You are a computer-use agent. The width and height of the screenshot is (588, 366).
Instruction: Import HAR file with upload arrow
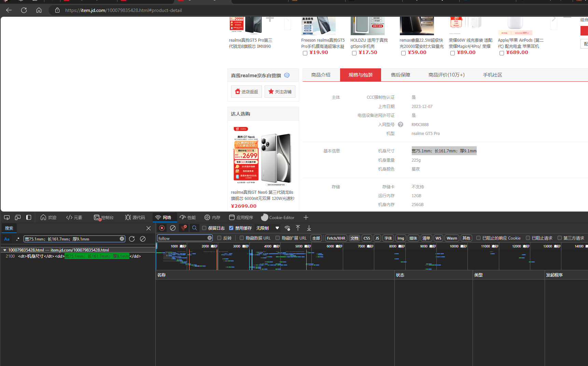(298, 228)
